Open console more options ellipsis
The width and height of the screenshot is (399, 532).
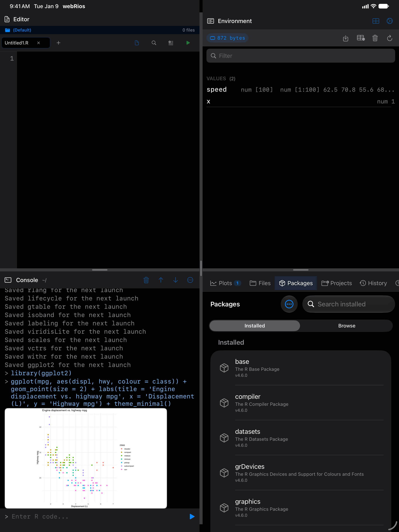click(x=190, y=280)
